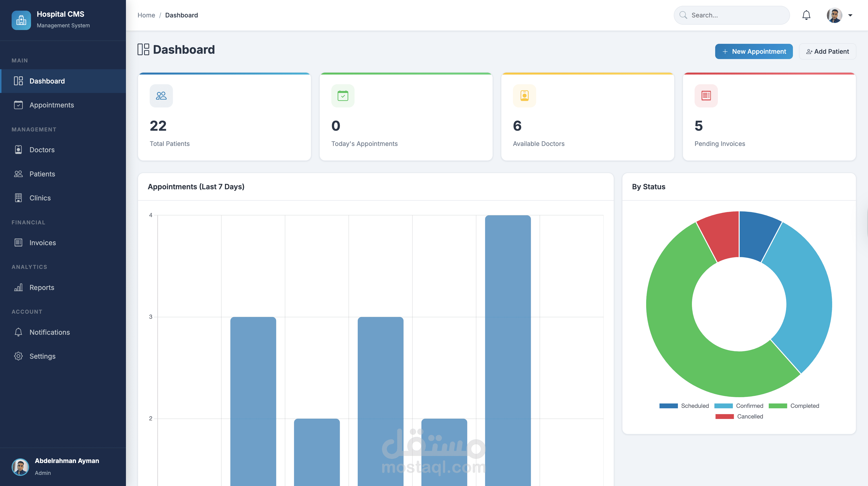Screen dimensions: 868x486
Task: Open the user profile dropdown arrow
Action: pos(850,15)
